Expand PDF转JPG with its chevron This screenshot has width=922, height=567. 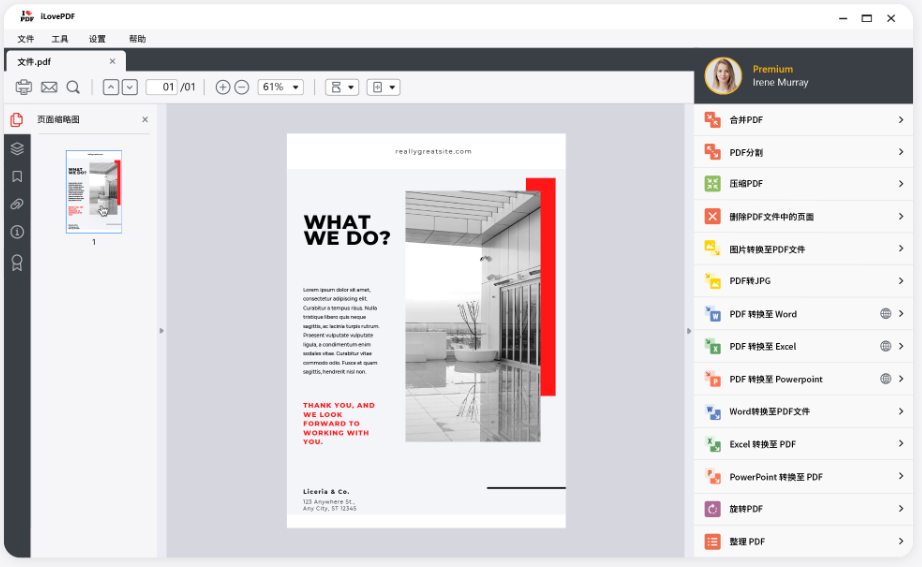tap(901, 281)
